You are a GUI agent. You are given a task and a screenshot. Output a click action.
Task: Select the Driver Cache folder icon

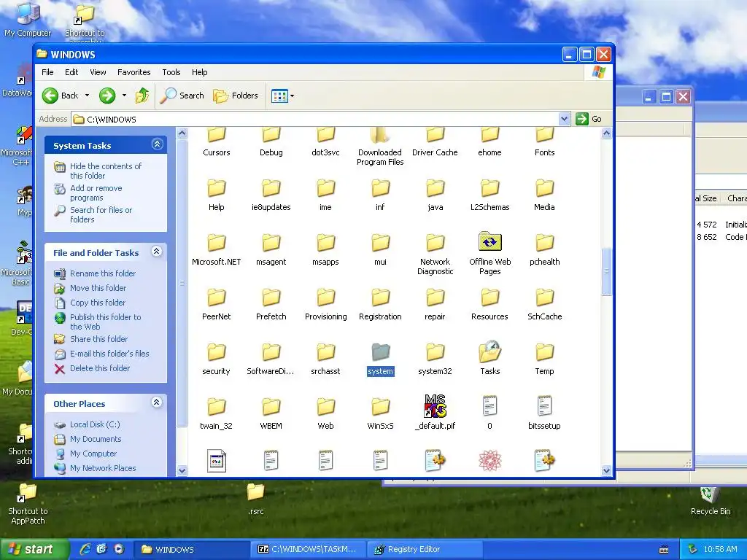[x=435, y=134]
